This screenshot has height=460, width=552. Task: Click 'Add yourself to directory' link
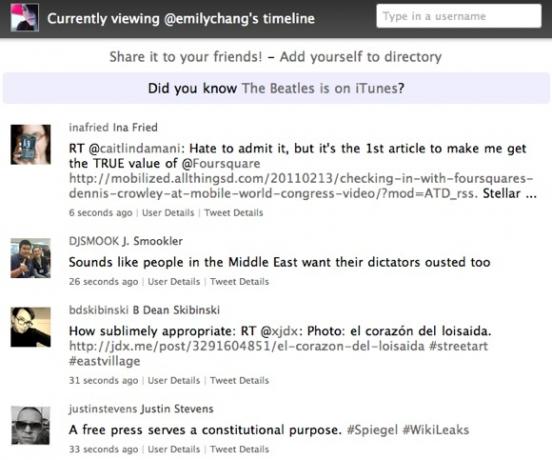(360, 57)
